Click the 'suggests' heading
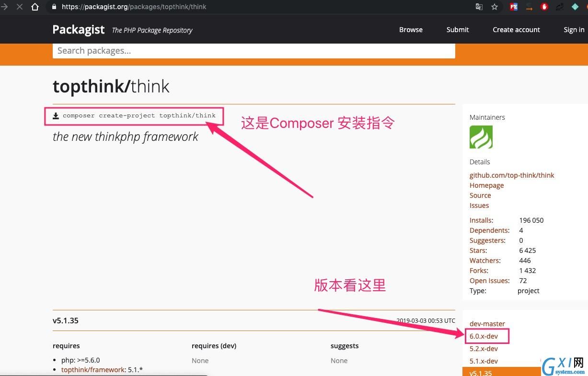 pyautogui.click(x=345, y=346)
